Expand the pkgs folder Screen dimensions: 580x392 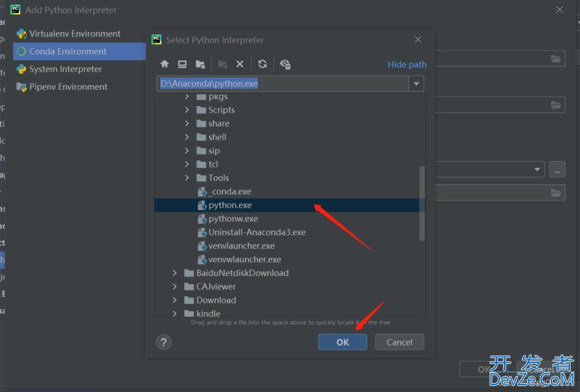pos(187,96)
